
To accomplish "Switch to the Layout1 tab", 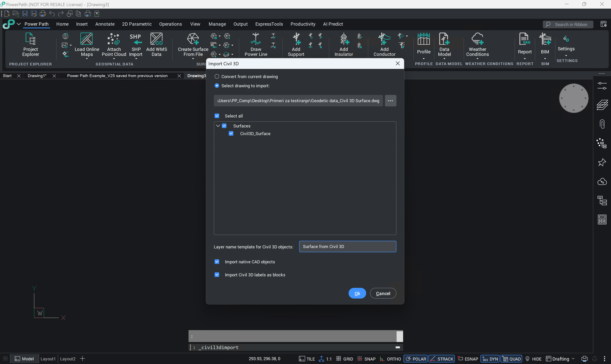I will click(x=48, y=359).
